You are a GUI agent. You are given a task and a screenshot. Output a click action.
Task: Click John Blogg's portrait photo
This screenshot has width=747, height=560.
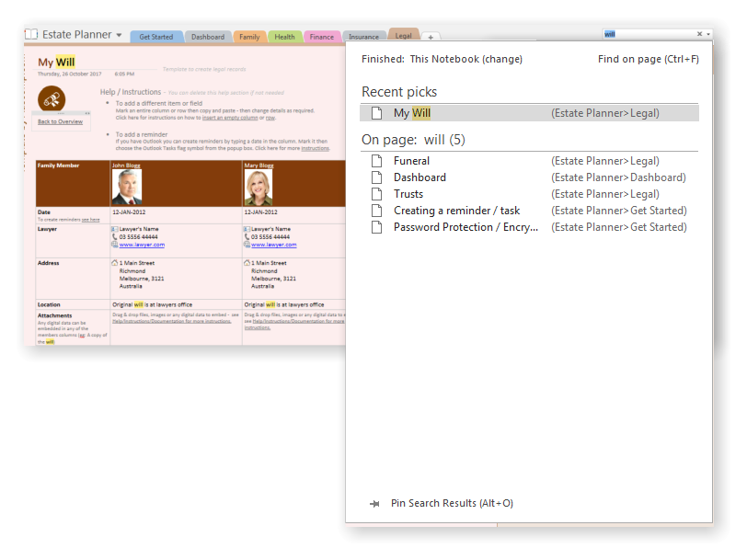tap(127, 188)
